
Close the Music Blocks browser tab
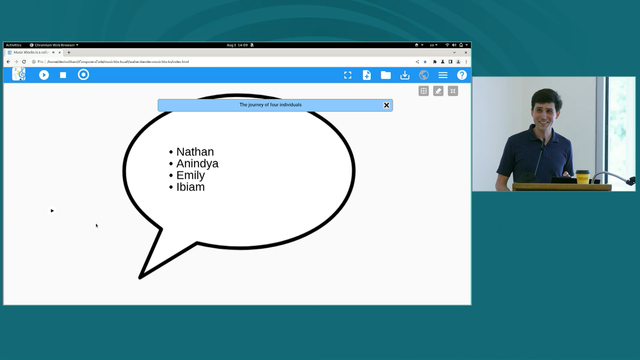(60, 52)
